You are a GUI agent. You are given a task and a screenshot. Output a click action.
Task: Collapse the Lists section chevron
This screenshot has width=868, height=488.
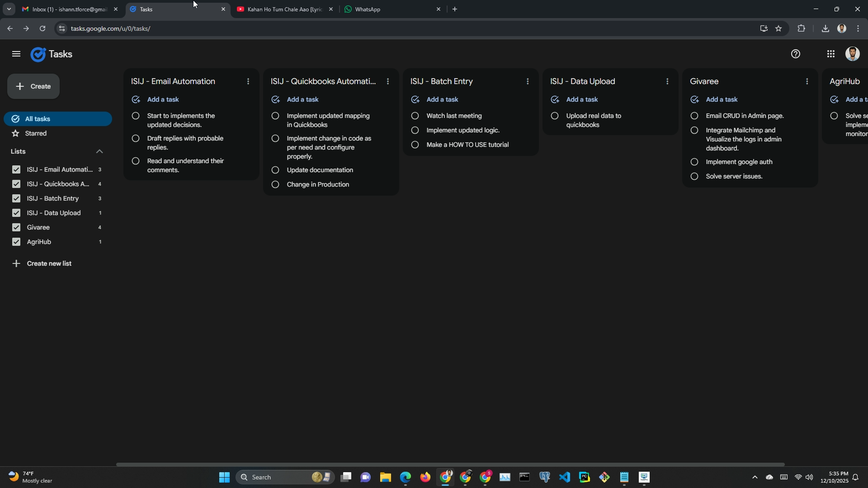click(99, 151)
